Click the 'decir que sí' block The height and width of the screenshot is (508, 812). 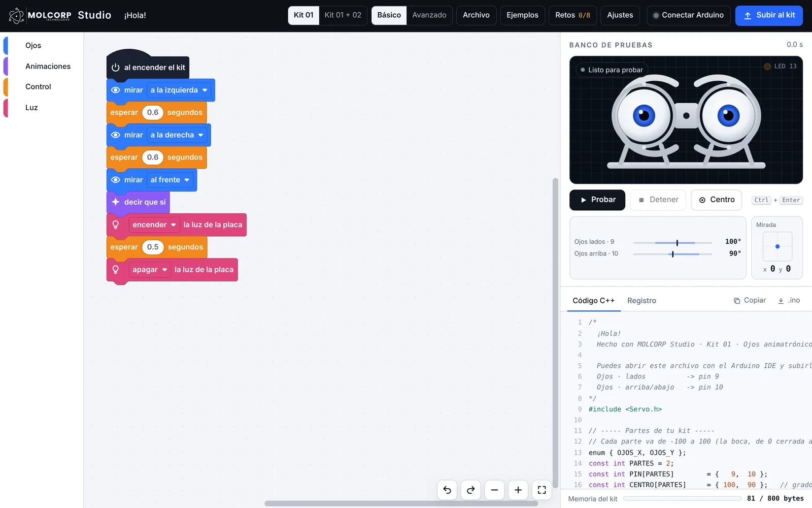click(x=138, y=202)
